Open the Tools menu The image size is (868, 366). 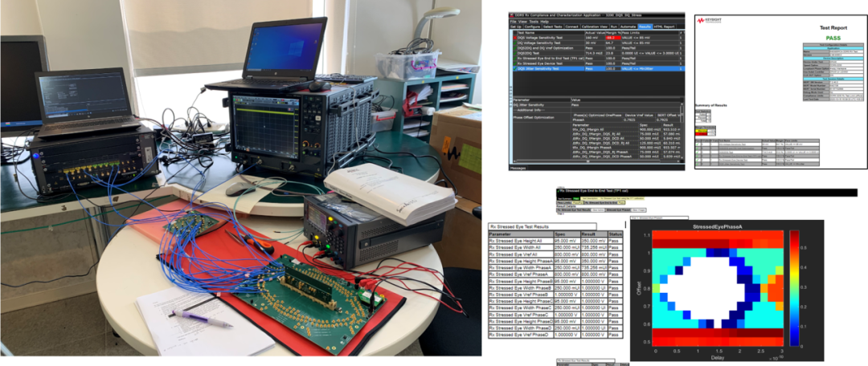click(534, 22)
